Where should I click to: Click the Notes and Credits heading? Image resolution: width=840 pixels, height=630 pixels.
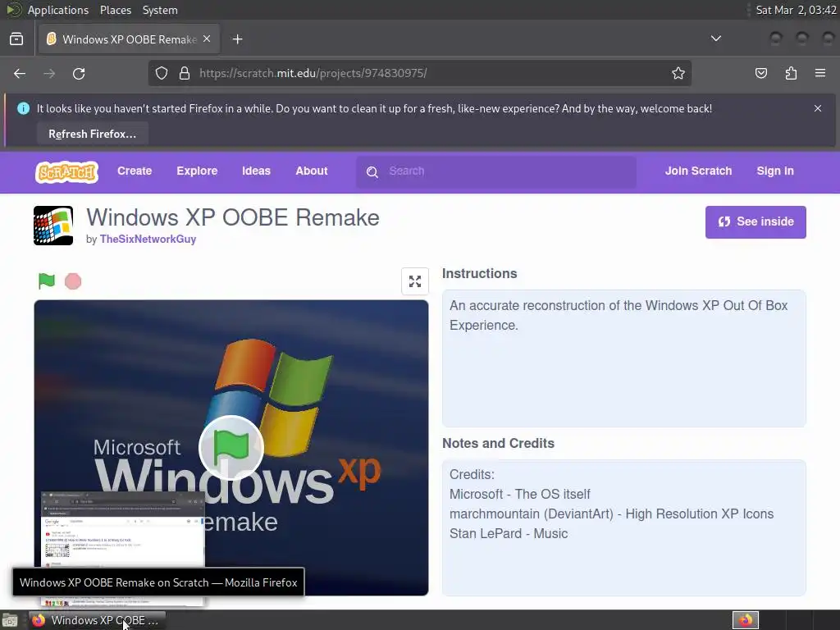coord(498,443)
